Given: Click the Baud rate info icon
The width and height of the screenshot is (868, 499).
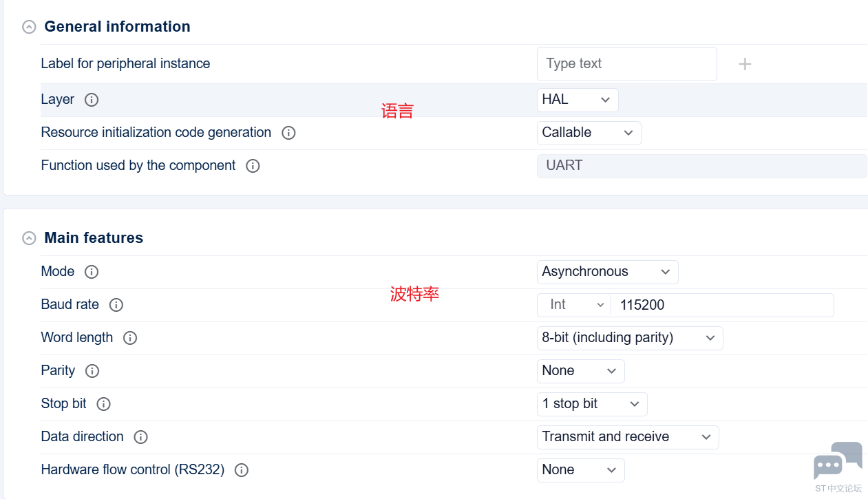Looking at the screenshot, I should coord(116,305).
